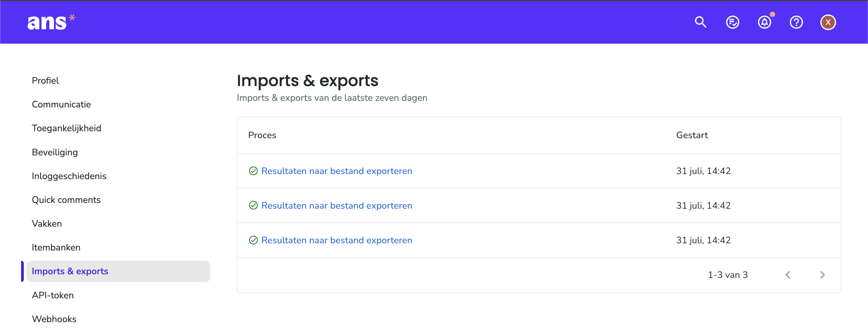Click the Gestart column header
868x333 pixels.
click(692, 135)
